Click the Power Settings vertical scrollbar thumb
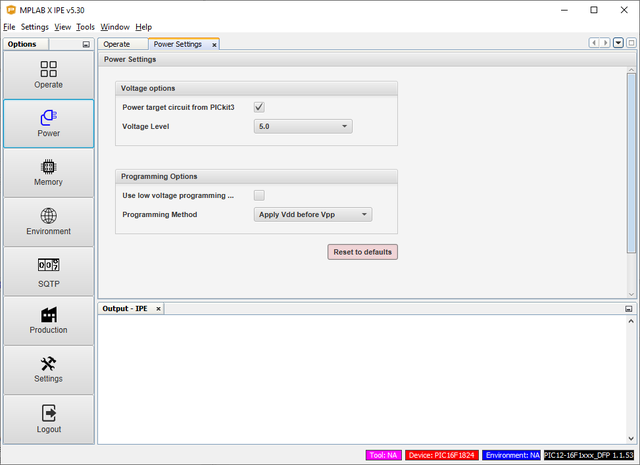Viewport: 640px width, 465px height. tap(631, 163)
